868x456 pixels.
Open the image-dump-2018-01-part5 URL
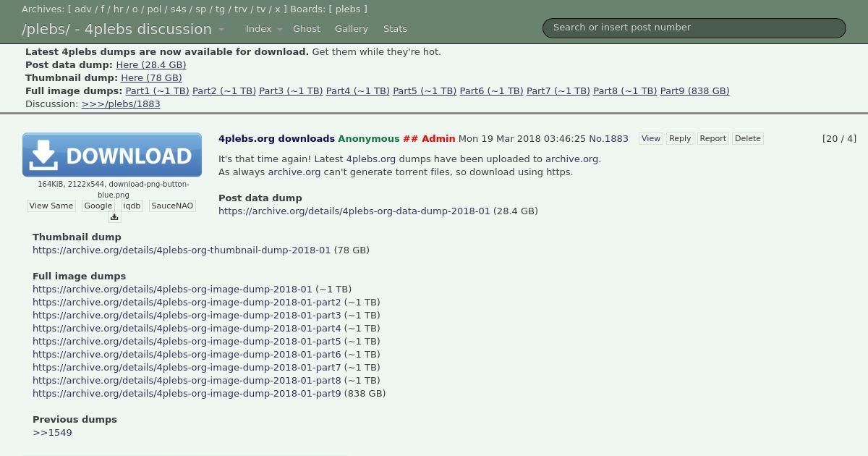[187, 342]
